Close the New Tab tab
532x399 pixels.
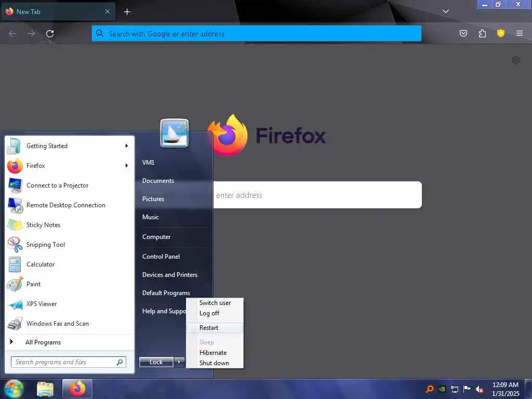pyautogui.click(x=107, y=11)
